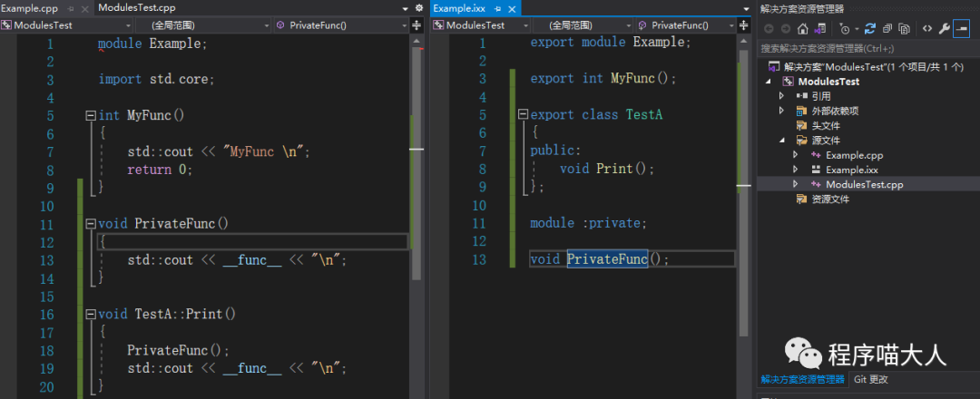This screenshot has width=980, height=399.
Task: Click the Sync/Refresh icon in Solution Explorer
Action: click(871, 28)
